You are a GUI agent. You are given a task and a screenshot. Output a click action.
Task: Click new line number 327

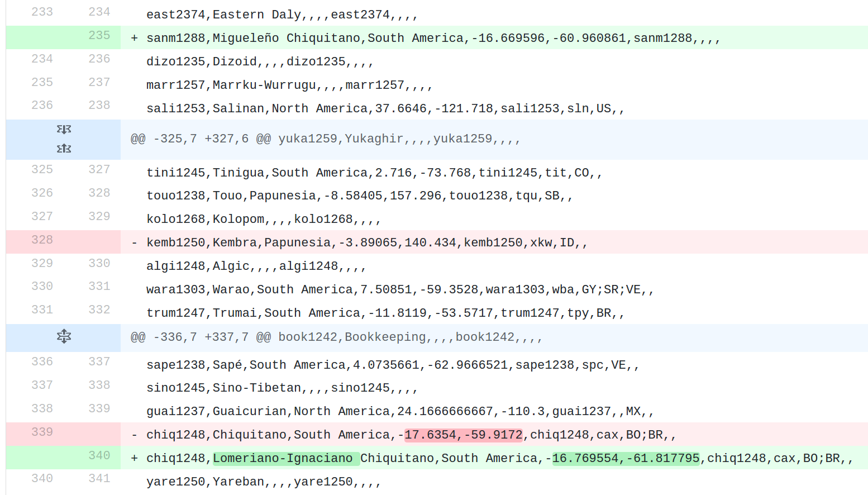99,169
